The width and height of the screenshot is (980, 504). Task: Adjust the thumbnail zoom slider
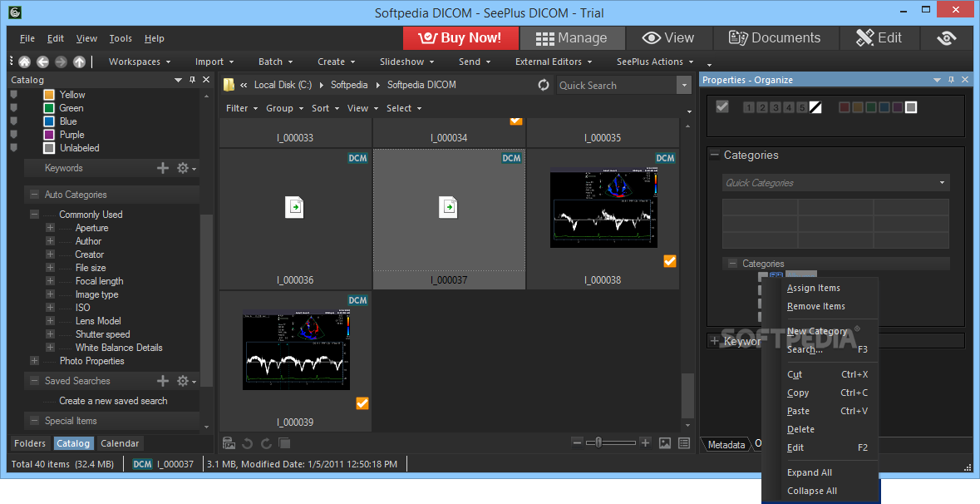click(x=598, y=442)
